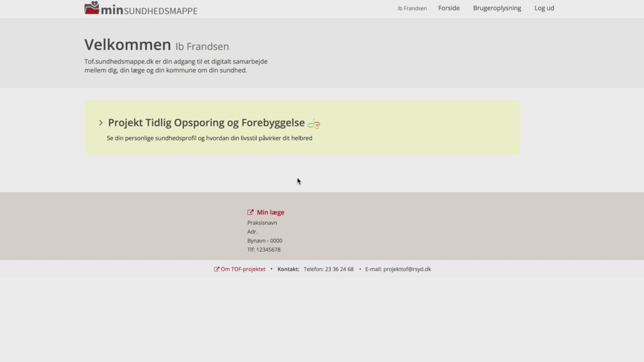The height and width of the screenshot is (362, 644).
Task: Click the Praksisnavn text in the footer
Action: coord(262,223)
